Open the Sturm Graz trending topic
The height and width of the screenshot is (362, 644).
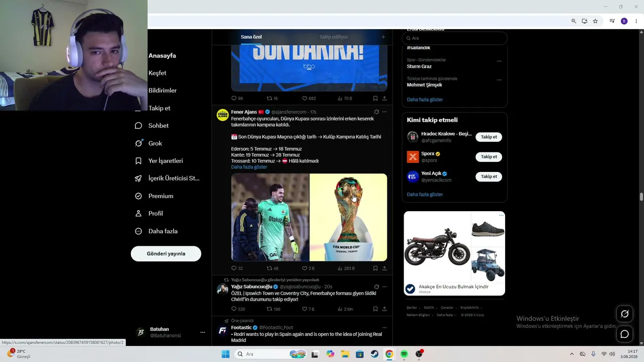click(419, 66)
